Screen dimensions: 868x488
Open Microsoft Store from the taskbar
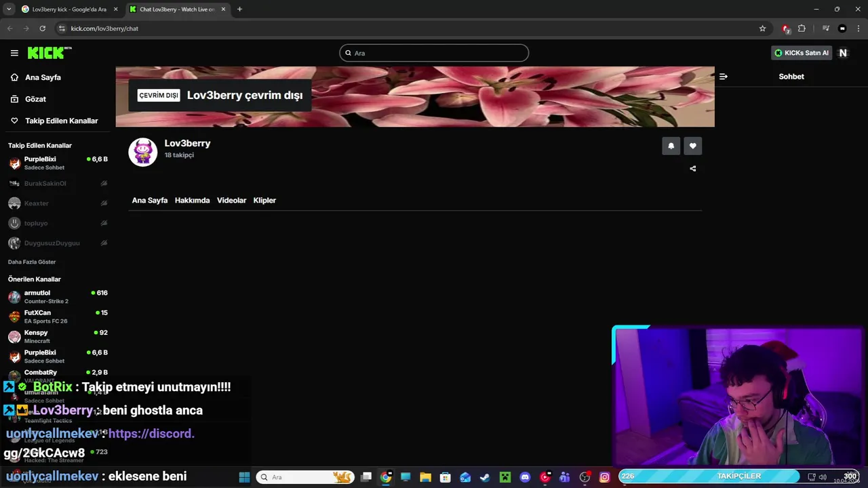pyautogui.click(x=445, y=477)
